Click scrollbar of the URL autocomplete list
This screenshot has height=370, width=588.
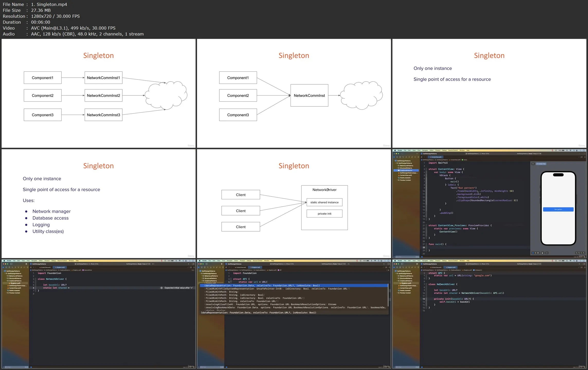[388, 295]
